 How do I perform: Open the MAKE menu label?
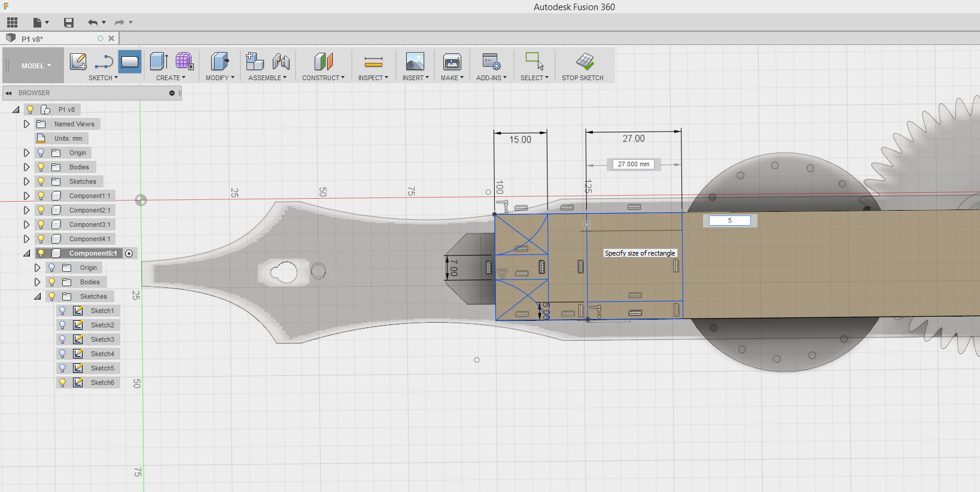pyautogui.click(x=452, y=78)
